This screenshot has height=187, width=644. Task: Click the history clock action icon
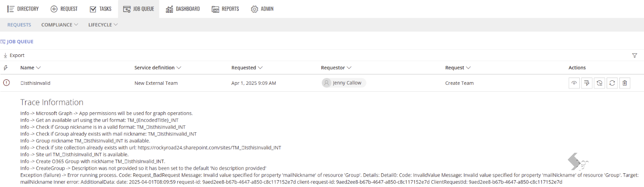coord(600,83)
